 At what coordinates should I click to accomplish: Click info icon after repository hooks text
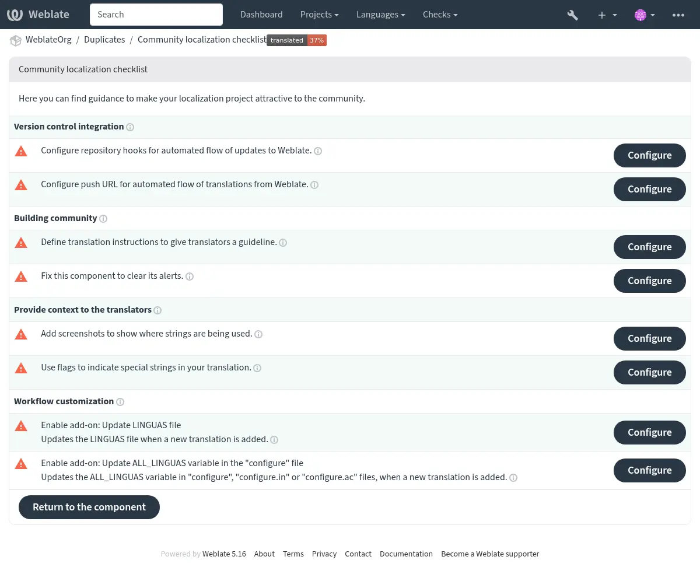[x=318, y=151]
